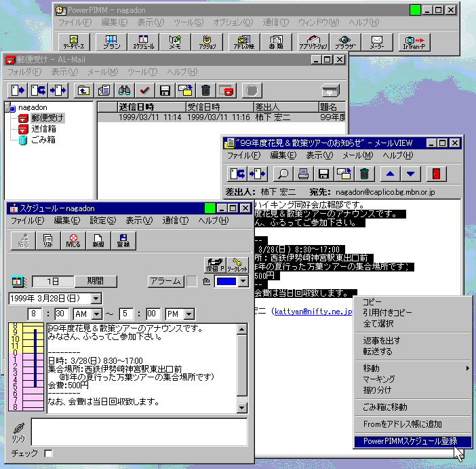Click the 登録 register icon in schedule toolbar

point(123,240)
